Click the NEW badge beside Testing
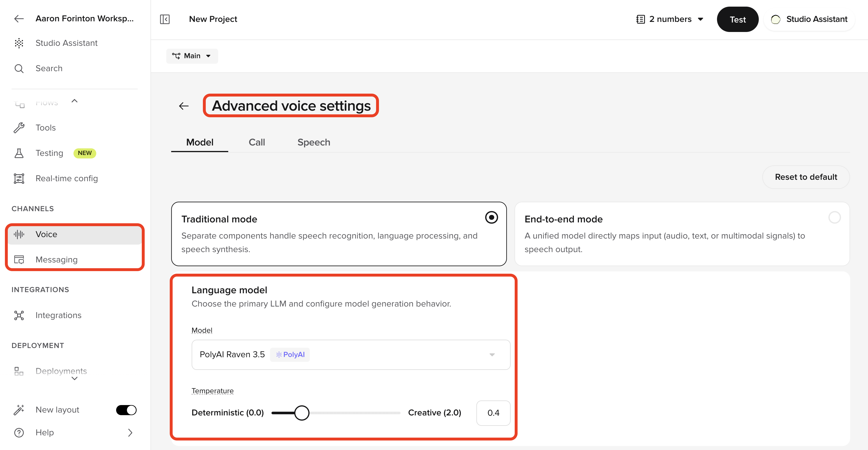Viewport: 868px width, 450px height. point(84,153)
